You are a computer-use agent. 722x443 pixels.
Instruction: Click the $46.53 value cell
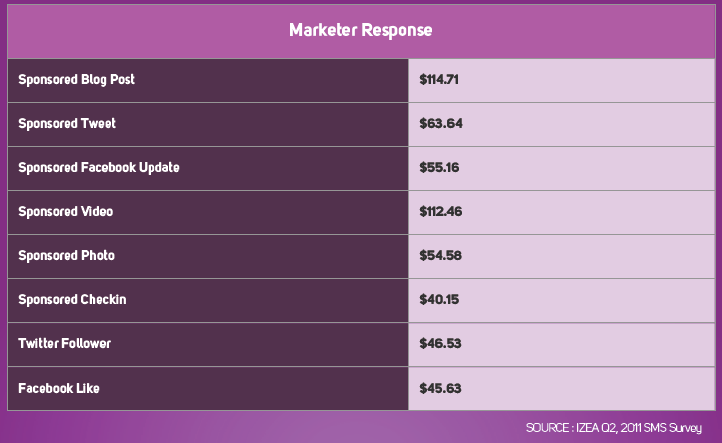click(x=441, y=344)
